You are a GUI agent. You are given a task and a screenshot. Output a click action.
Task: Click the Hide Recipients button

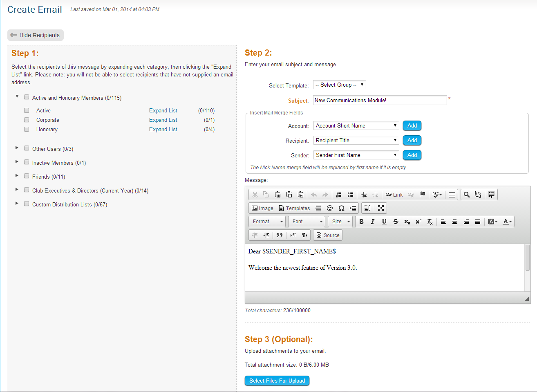tap(36, 35)
